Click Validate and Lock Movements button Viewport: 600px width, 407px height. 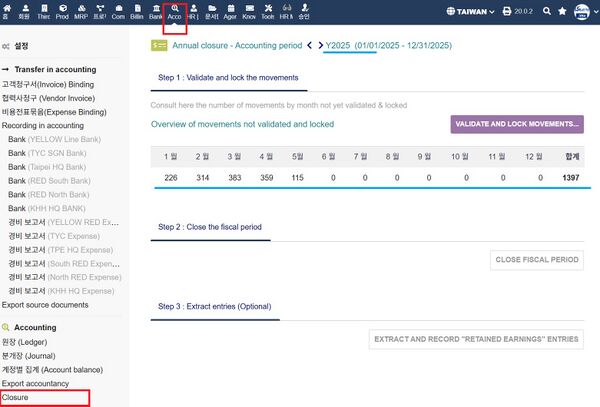(517, 124)
